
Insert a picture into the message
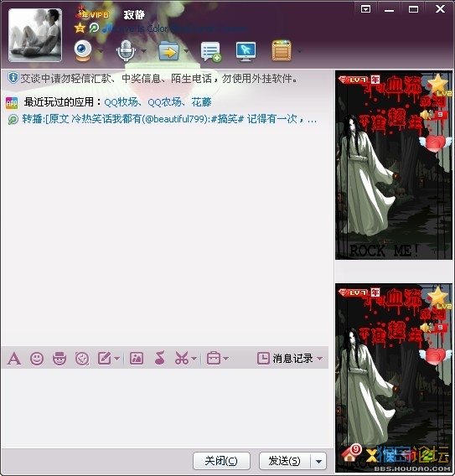click(137, 359)
